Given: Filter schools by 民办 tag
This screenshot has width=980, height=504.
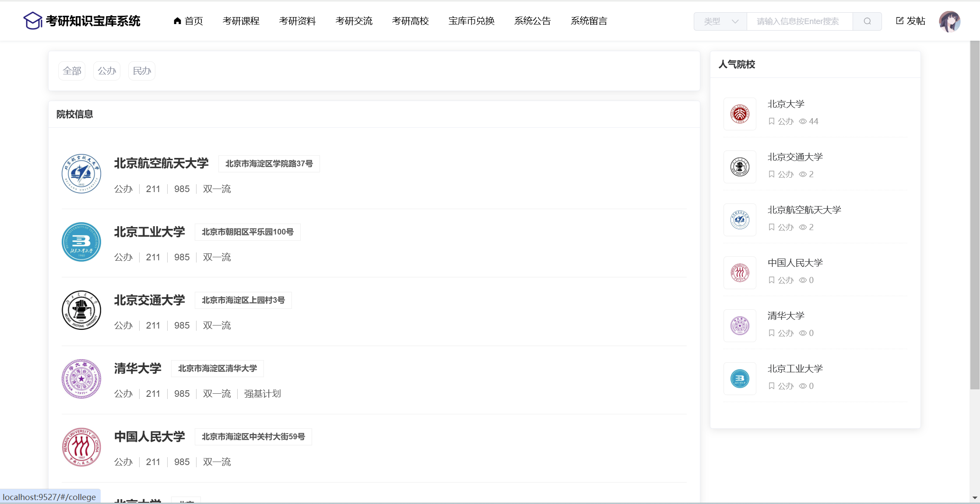Looking at the screenshot, I should tap(142, 71).
